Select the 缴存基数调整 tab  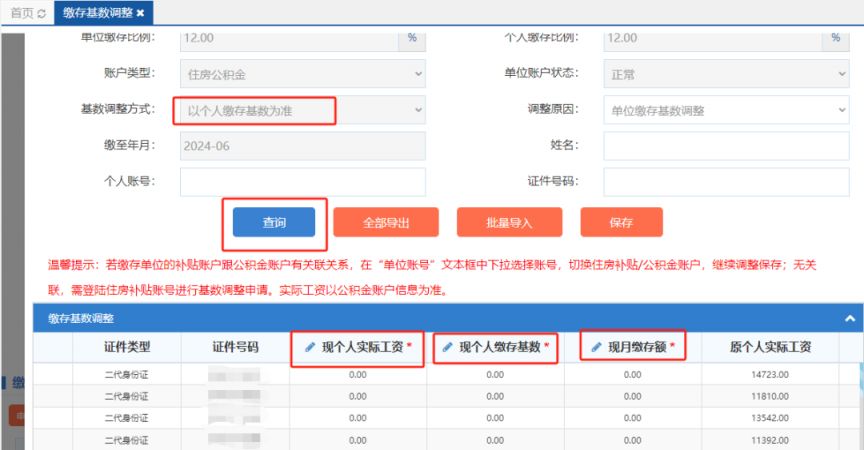pyautogui.click(x=97, y=13)
